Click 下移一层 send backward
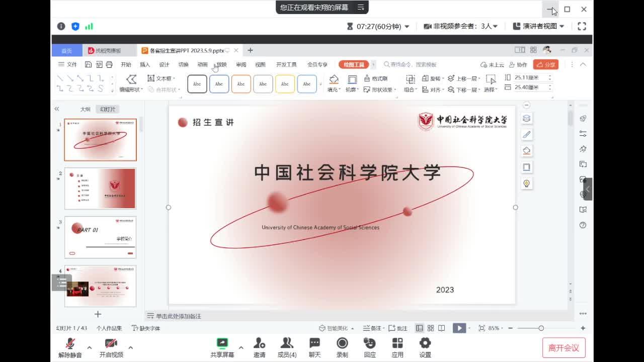 coord(464,89)
